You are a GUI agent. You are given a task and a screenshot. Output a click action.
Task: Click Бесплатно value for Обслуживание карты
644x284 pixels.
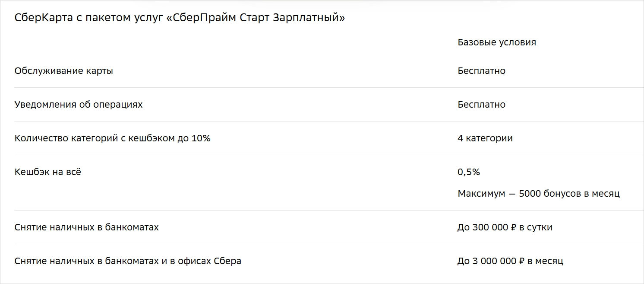coord(481,71)
